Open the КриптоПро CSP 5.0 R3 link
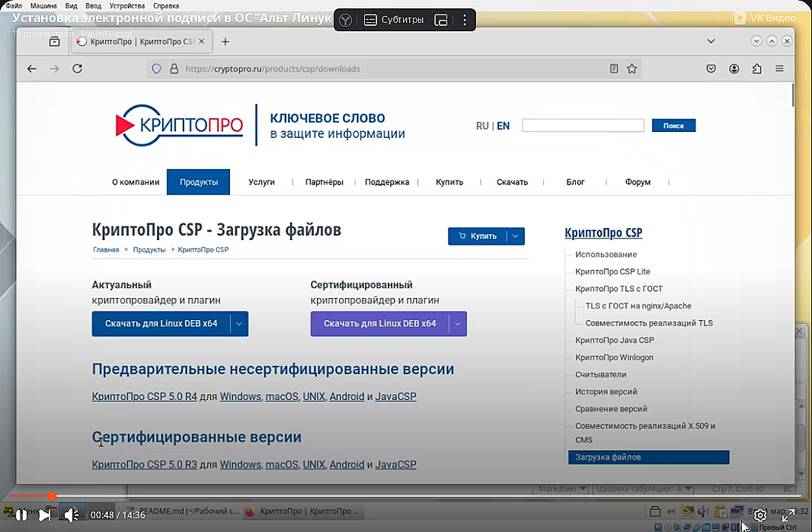This screenshot has height=532, width=812. click(145, 465)
